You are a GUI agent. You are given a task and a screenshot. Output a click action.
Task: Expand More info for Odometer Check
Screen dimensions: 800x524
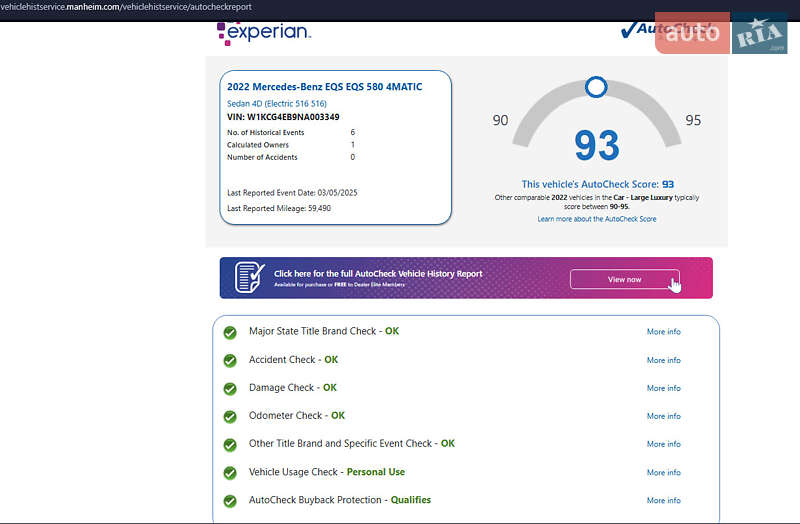coord(663,416)
